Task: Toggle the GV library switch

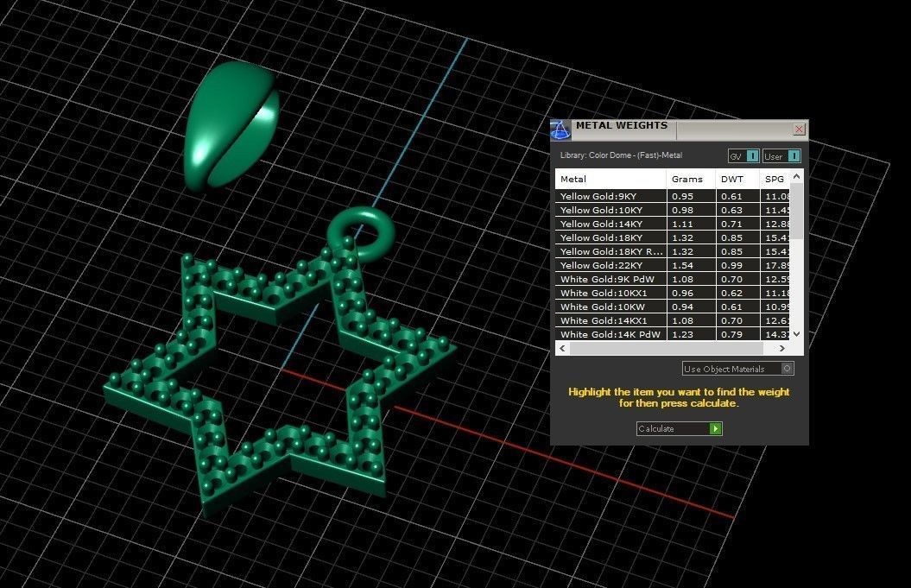Action: coord(743,156)
